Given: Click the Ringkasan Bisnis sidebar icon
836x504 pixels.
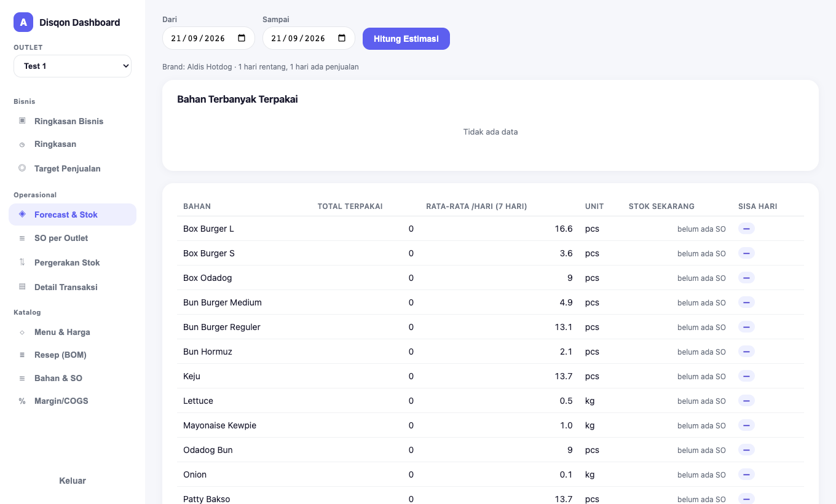Looking at the screenshot, I should point(22,120).
